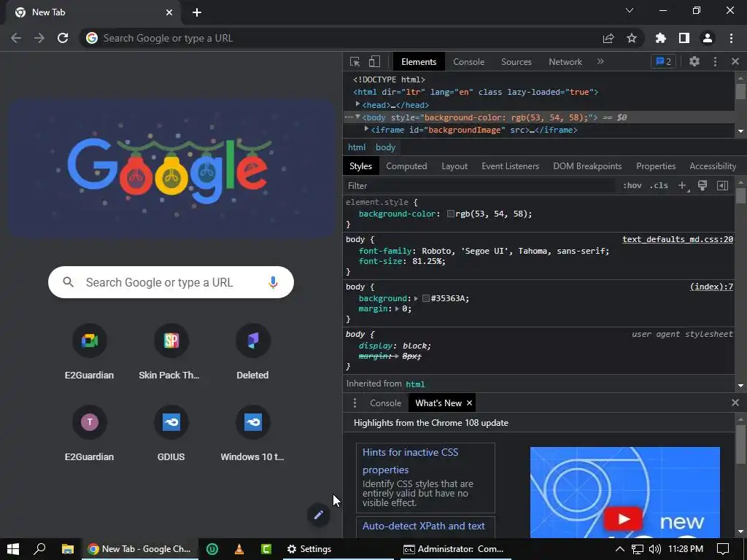Open Auto-detect XPath and text link

tap(424, 526)
